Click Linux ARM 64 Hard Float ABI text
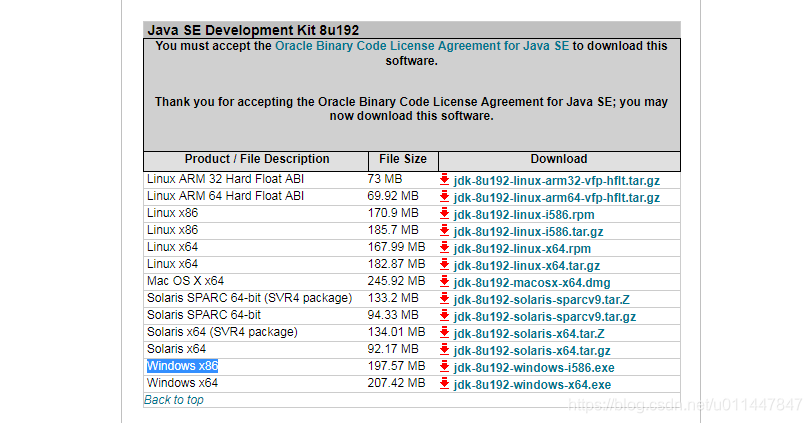 [225, 196]
